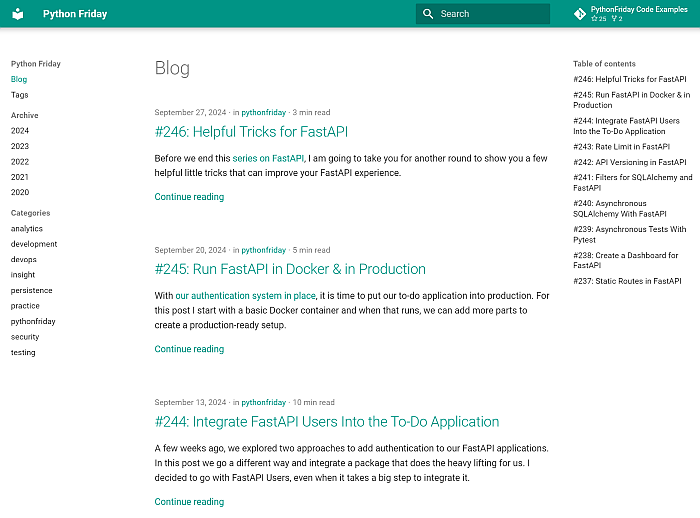This screenshot has height=518, width=700.
Task: Open the testing category
Action: click(x=23, y=352)
